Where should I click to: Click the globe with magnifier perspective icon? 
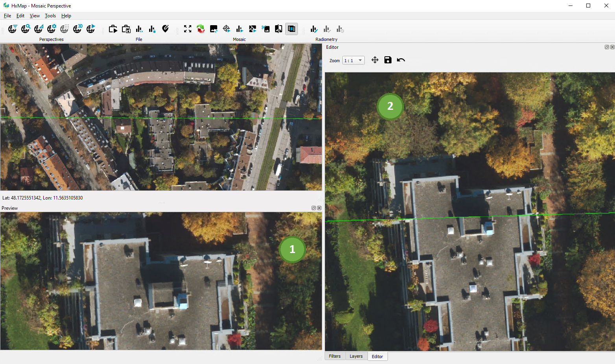coord(26,29)
